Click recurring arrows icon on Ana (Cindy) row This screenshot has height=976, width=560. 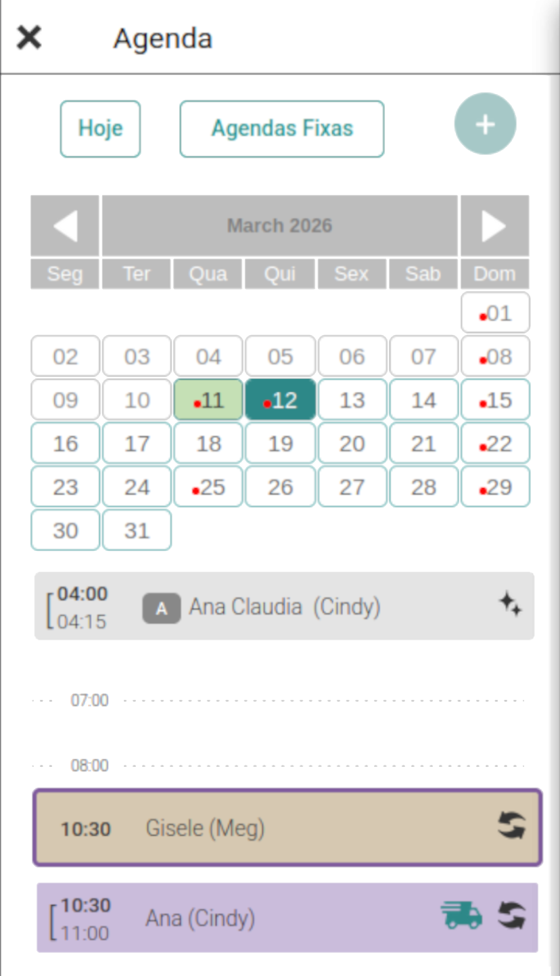click(x=512, y=916)
